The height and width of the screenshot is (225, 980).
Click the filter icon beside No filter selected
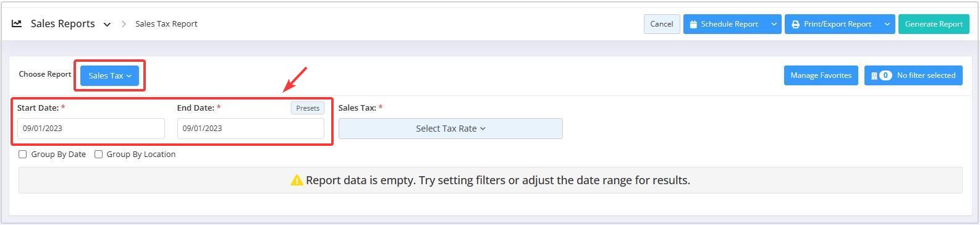874,75
